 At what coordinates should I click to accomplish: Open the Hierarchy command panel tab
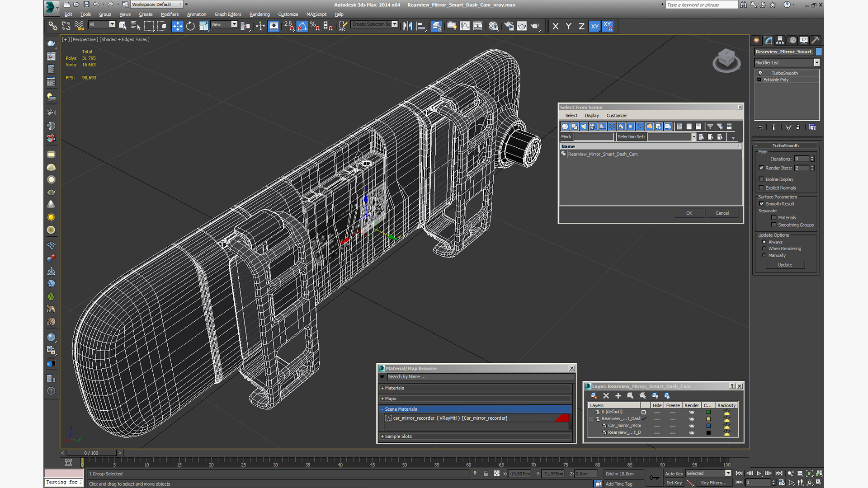click(780, 40)
